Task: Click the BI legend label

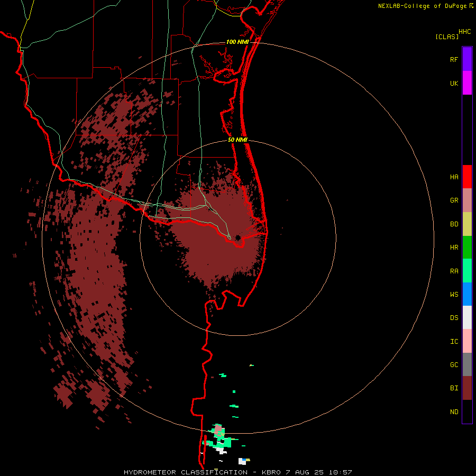Action: pyautogui.click(x=454, y=388)
